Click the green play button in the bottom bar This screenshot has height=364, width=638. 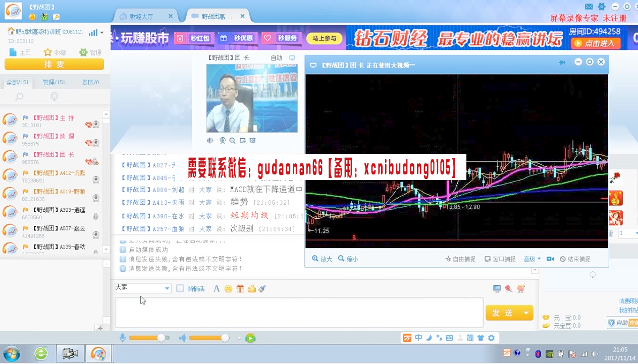tap(250, 338)
